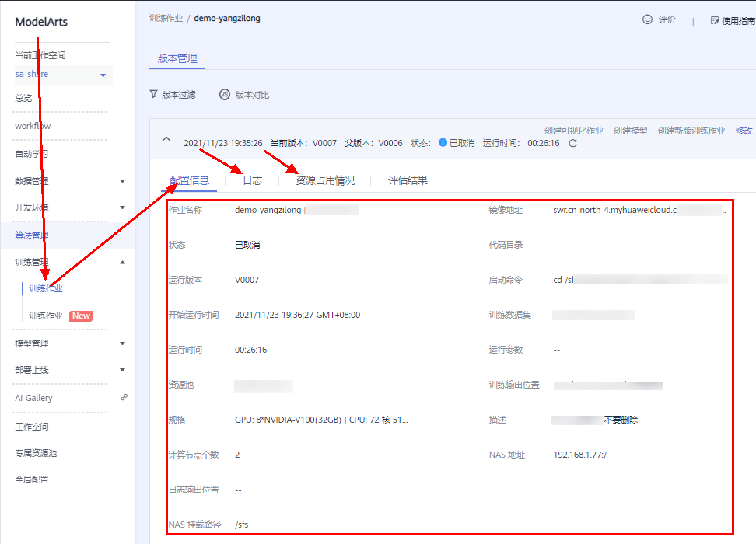Click the /sfs NAS 挂载路径 value

click(x=242, y=525)
